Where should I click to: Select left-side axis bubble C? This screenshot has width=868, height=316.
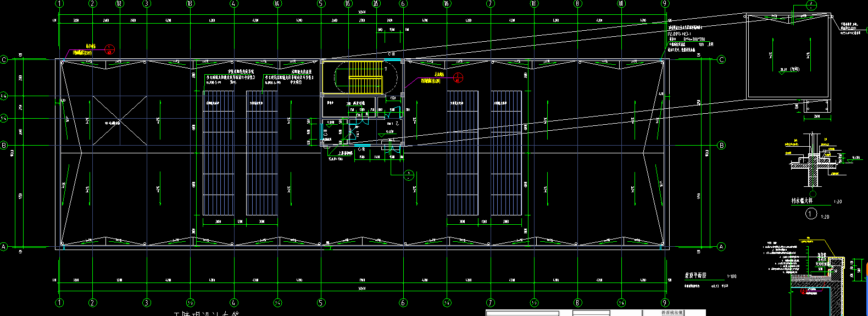click(x=4, y=60)
